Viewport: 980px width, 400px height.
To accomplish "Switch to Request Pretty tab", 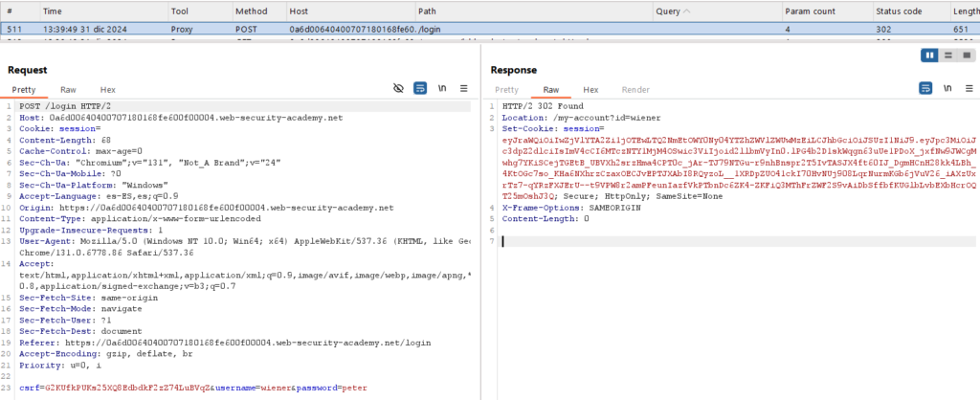I will (x=24, y=90).
